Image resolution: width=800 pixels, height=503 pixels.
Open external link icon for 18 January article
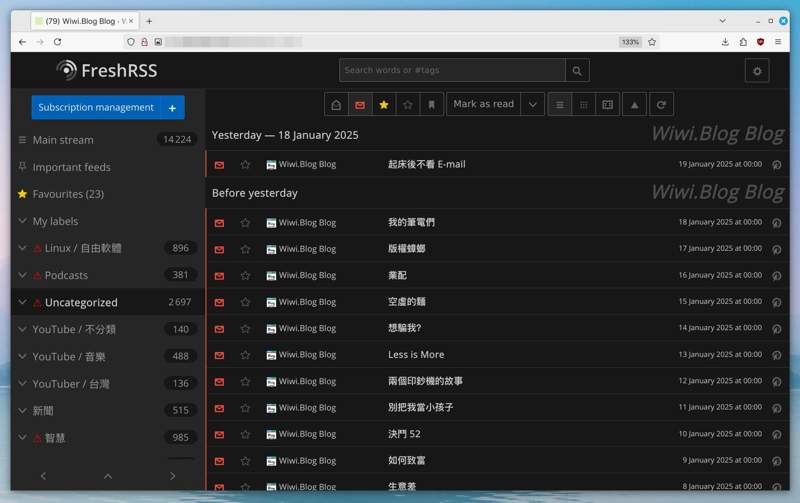pyautogui.click(x=777, y=222)
